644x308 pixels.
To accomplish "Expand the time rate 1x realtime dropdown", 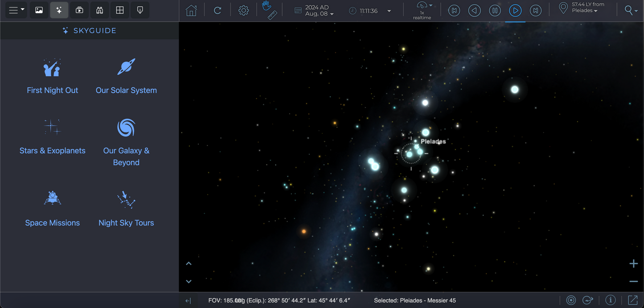I will point(424,8).
